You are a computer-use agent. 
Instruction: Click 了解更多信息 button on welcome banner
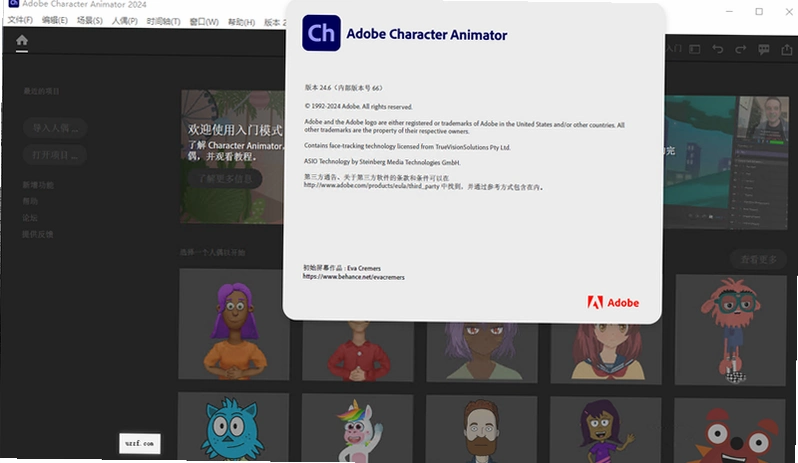pos(225,178)
